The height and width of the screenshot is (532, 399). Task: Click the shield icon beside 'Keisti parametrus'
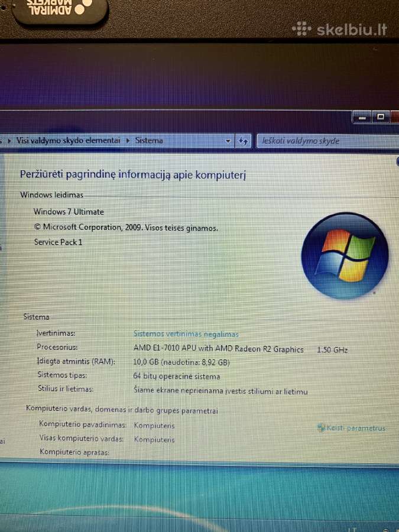point(321,428)
